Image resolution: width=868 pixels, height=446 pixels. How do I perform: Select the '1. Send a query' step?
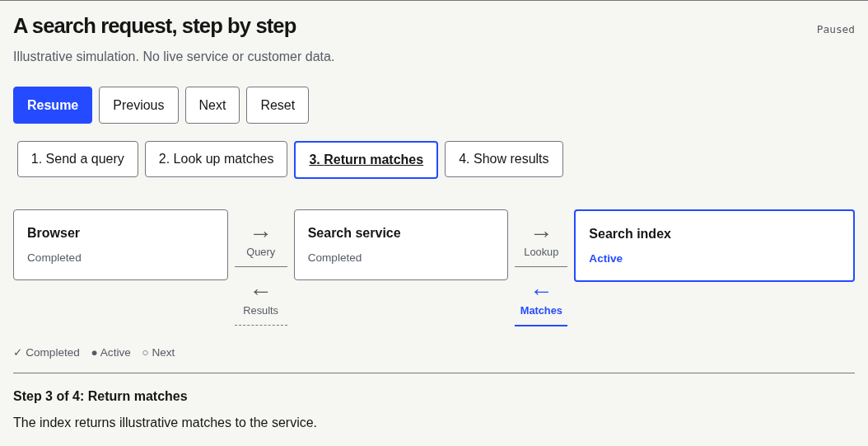pyautogui.click(x=77, y=159)
